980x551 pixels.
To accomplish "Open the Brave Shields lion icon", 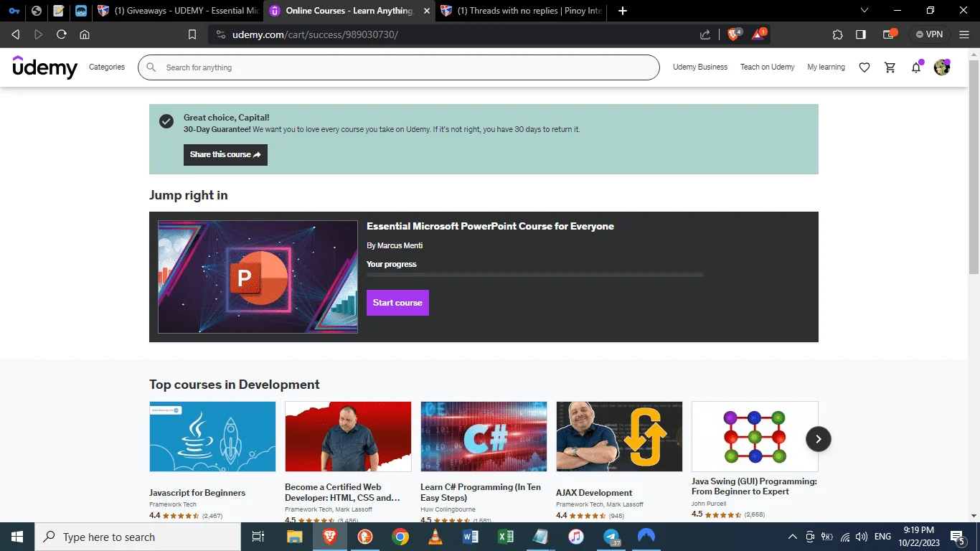I will click(734, 34).
